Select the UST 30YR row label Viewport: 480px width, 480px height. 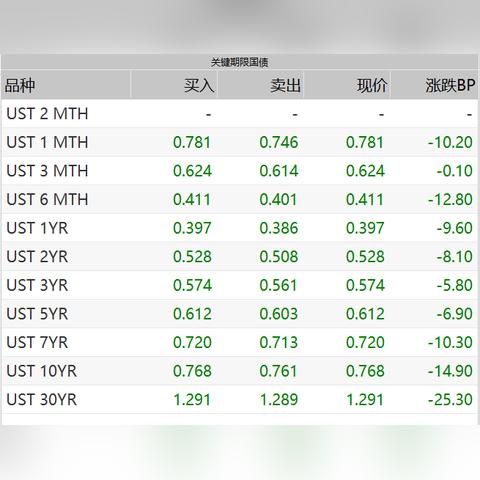(x=42, y=399)
